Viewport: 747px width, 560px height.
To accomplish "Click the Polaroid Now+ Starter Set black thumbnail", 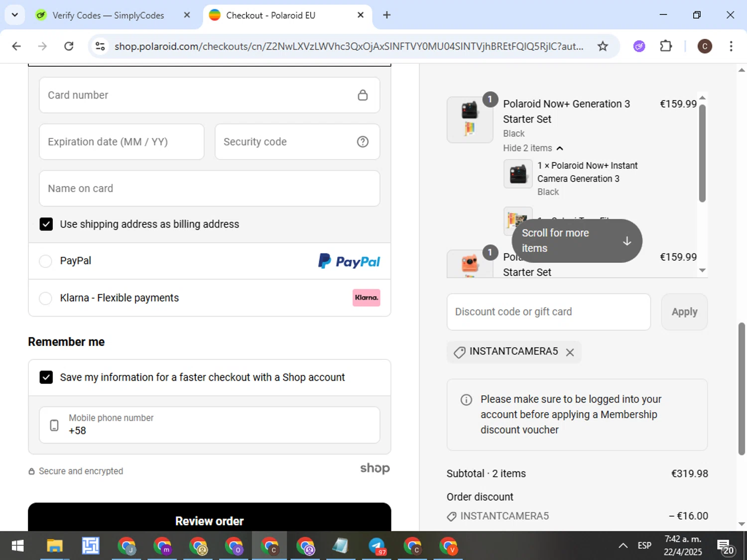I will (x=470, y=120).
